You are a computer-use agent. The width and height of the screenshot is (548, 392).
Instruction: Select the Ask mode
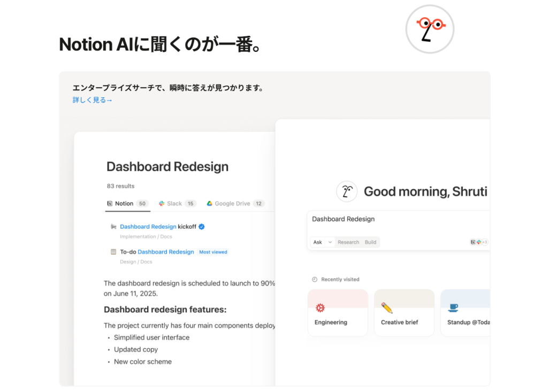pyautogui.click(x=318, y=242)
